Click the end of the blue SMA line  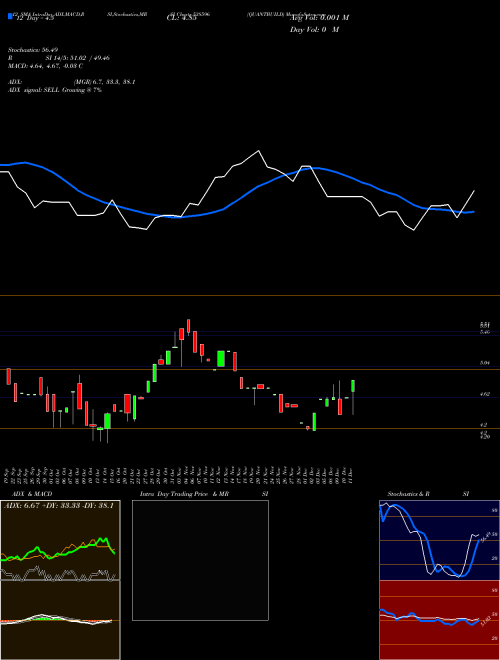tap(473, 212)
